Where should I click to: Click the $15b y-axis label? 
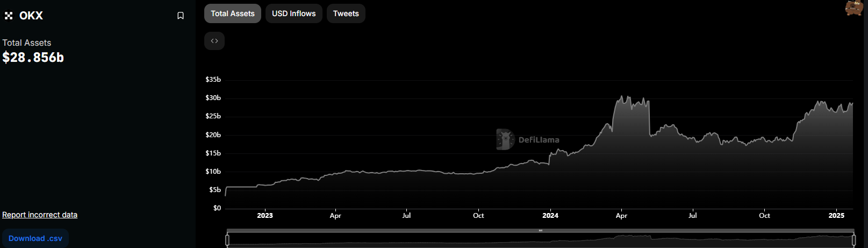[213, 153]
